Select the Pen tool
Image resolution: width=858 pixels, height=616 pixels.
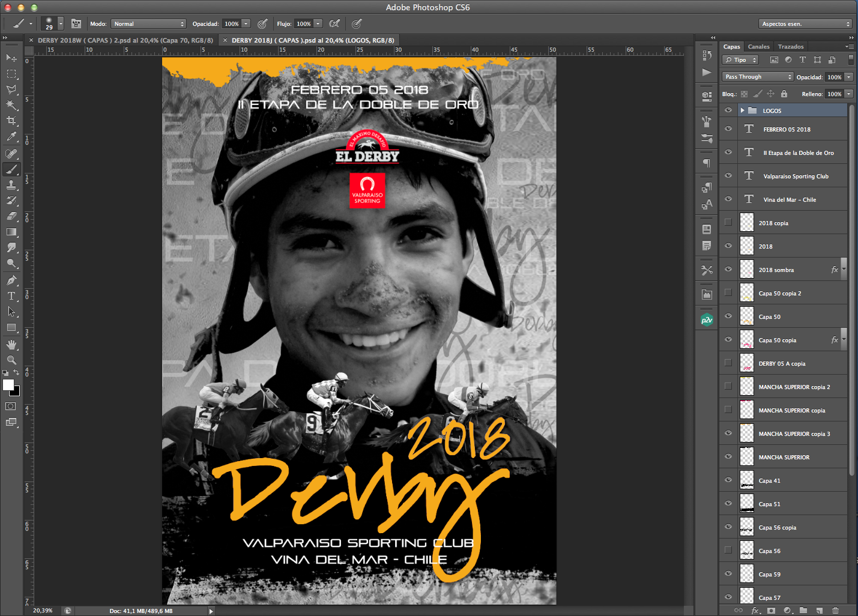tap(11, 280)
